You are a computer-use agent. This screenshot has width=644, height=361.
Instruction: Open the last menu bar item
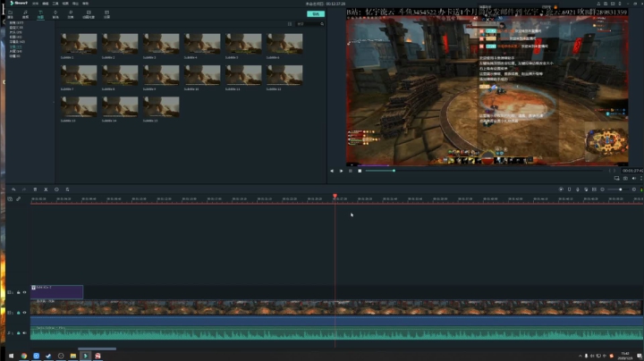(86, 4)
